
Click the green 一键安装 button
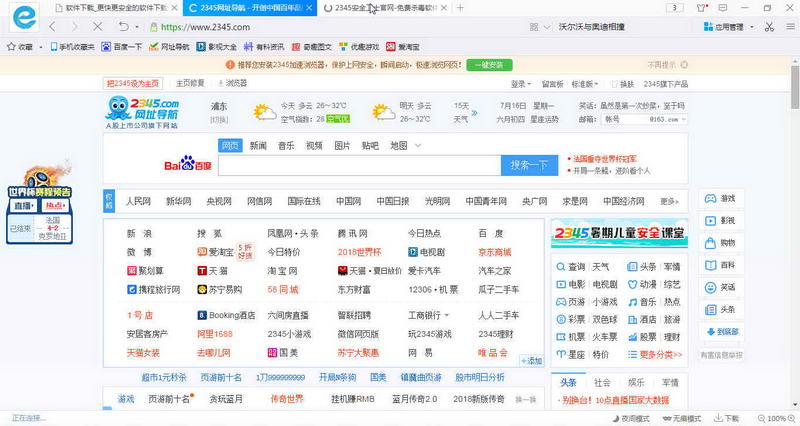point(489,65)
